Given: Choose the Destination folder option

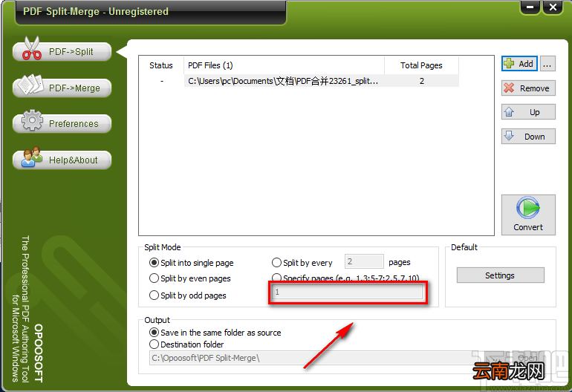Looking at the screenshot, I should pyautogui.click(x=186, y=344).
